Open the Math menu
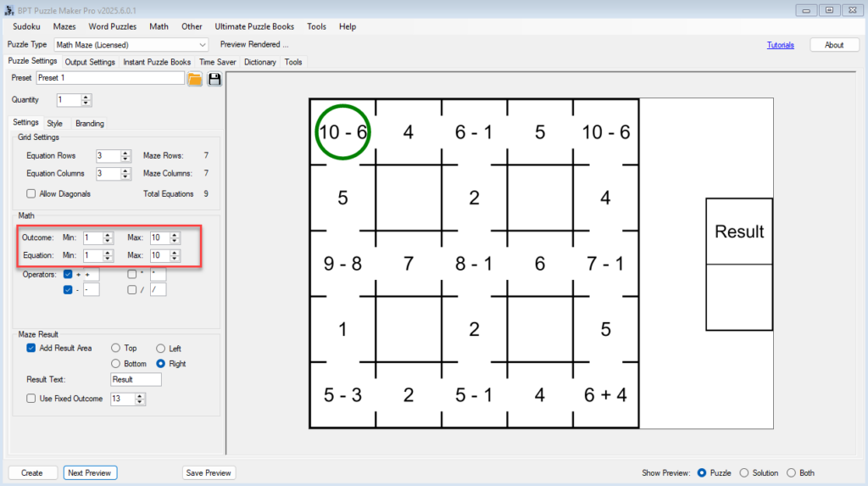The width and height of the screenshot is (868, 486). [x=159, y=26]
